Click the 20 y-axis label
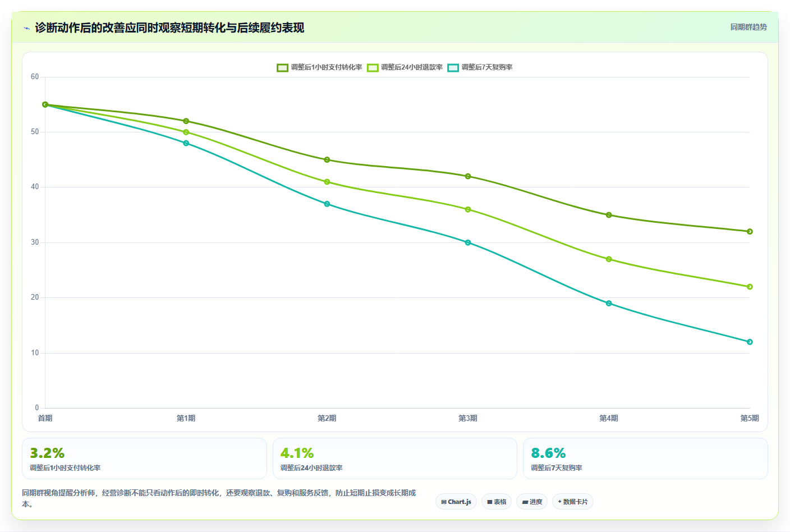Screen dimensions: 790x532 [x=35, y=297]
